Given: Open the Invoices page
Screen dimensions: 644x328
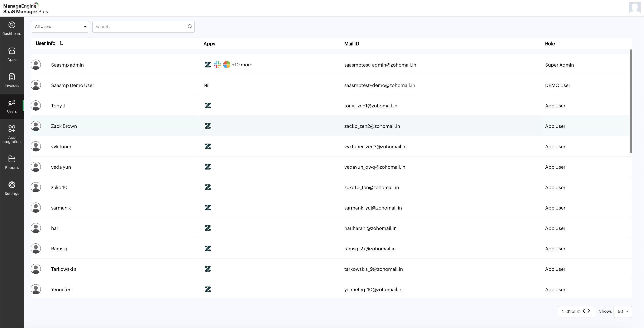Looking at the screenshot, I should pos(12,80).
